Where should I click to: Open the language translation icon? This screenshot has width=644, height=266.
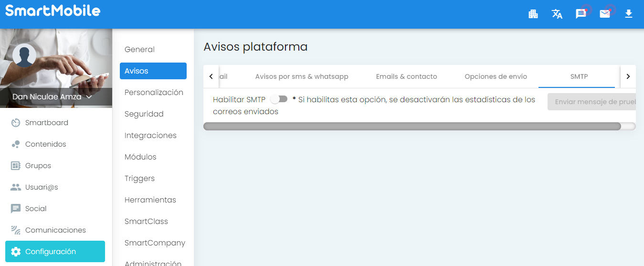point(557,14)
